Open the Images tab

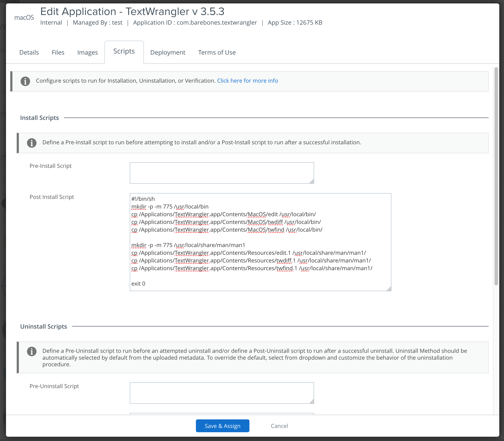point(87,52)
